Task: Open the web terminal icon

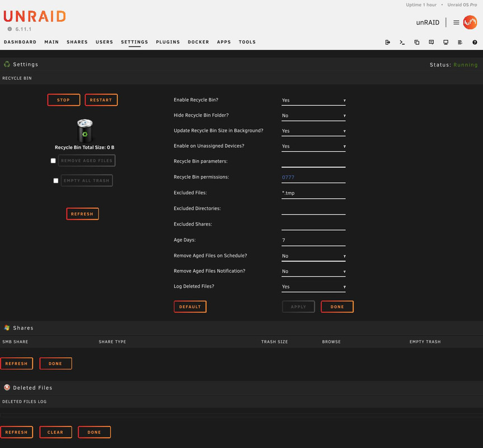Action: (x=402, y=42)
